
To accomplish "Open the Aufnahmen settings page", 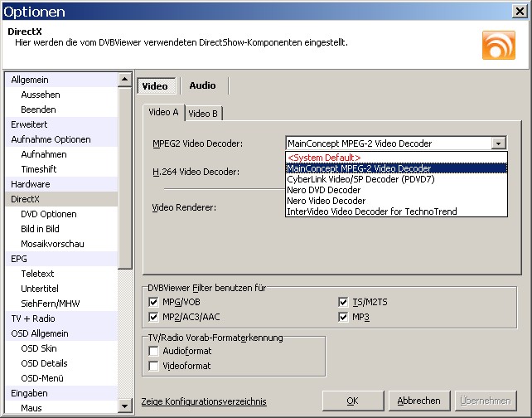I will (x=61, y=154).
